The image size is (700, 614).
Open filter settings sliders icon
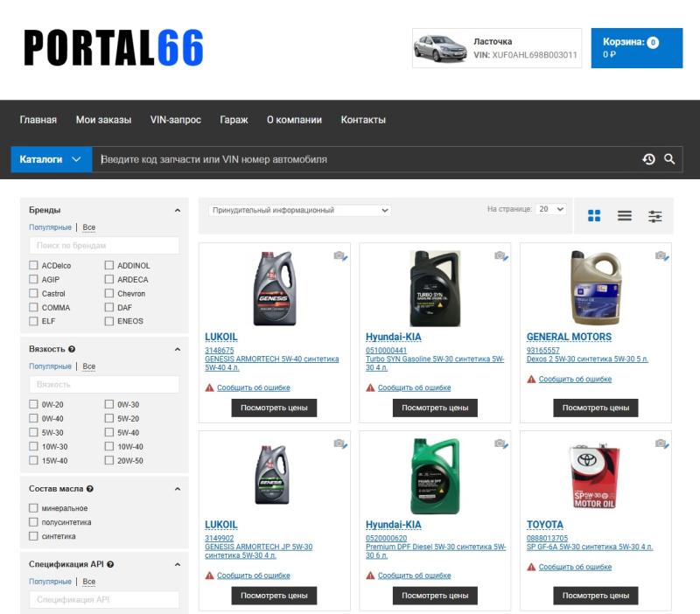coord(654,216)
